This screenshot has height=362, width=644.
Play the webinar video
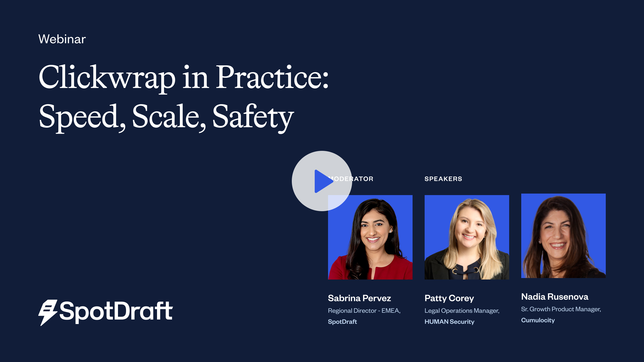point(322,181)
